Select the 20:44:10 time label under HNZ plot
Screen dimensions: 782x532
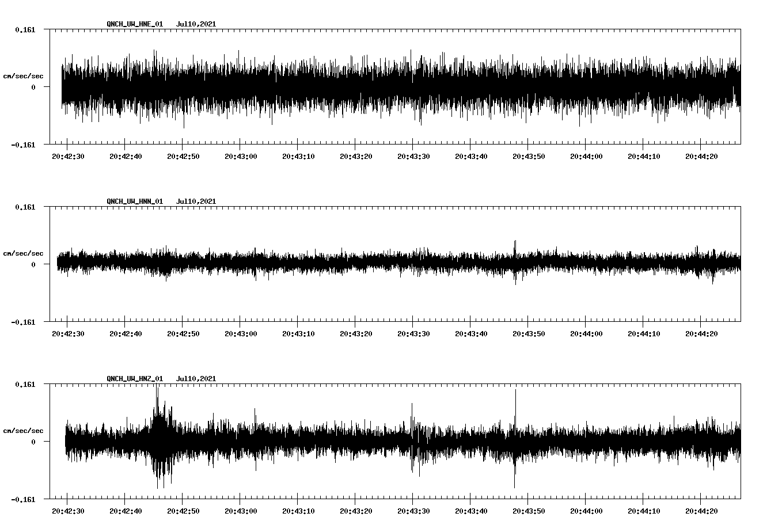tap(644, 511)
